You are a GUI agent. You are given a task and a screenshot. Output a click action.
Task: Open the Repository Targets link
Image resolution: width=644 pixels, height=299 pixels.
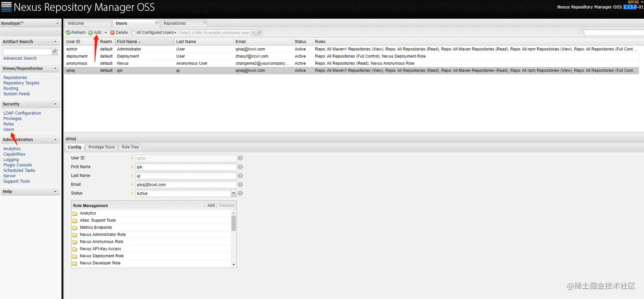[21, 83]
